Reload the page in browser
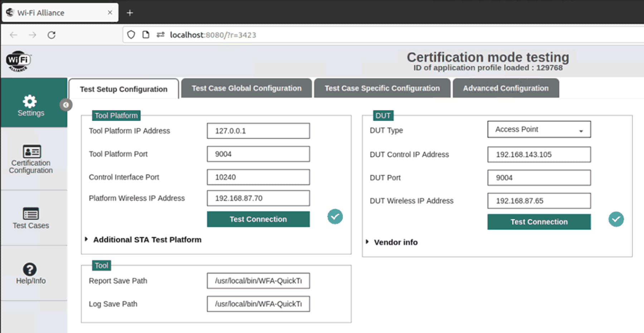The height and width of the screenshot is (333, 644). point(52,35)
